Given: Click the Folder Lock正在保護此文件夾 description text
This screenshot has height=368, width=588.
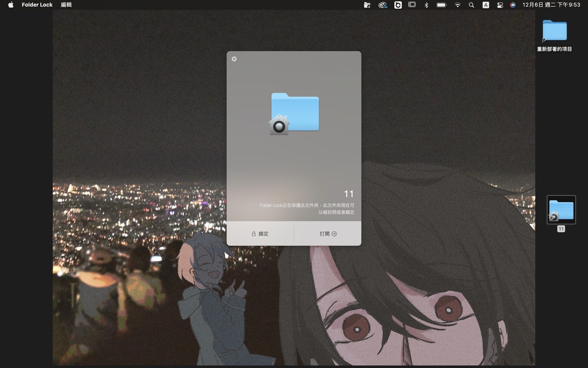Looking at the screenshot, I should tap(307, 209).
